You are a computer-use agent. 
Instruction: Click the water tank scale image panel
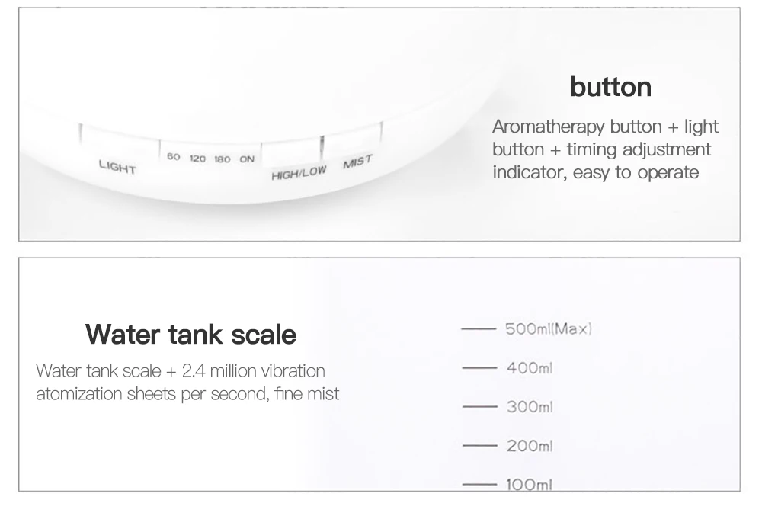click(379, 374)
